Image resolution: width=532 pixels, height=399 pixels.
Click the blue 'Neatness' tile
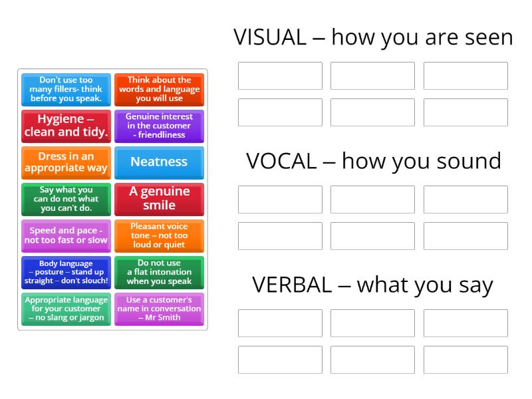[x=159, y=163]
